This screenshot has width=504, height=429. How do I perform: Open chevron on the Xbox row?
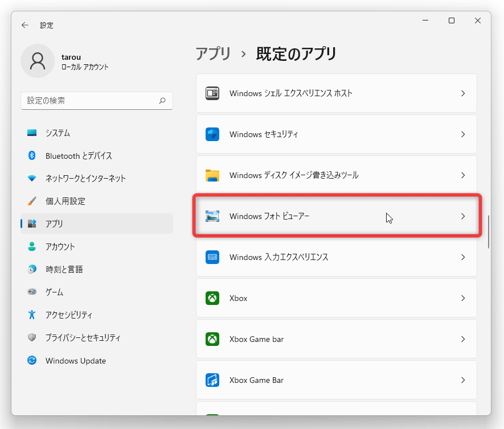[463, 298]
